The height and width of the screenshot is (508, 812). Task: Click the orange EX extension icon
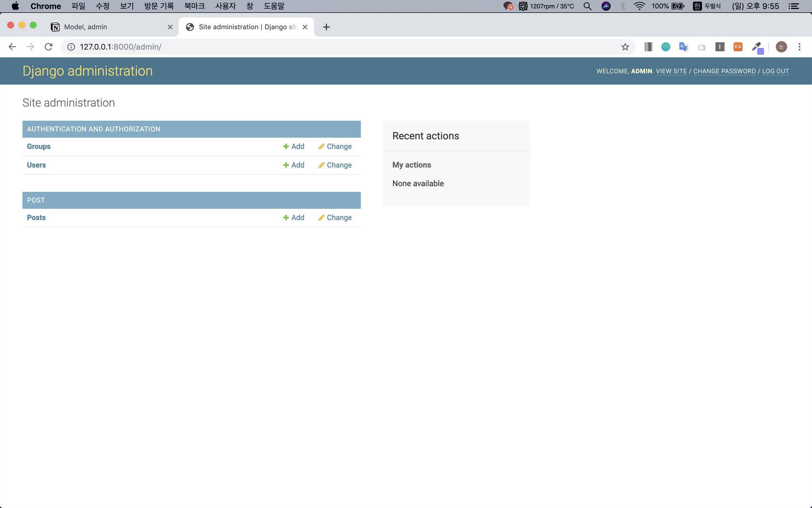tap(738, 47)
